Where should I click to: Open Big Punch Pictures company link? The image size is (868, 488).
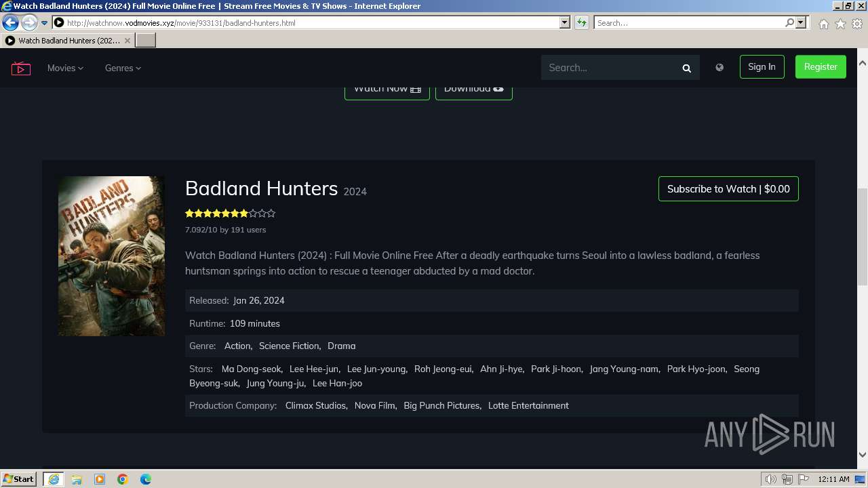point(441,405)
